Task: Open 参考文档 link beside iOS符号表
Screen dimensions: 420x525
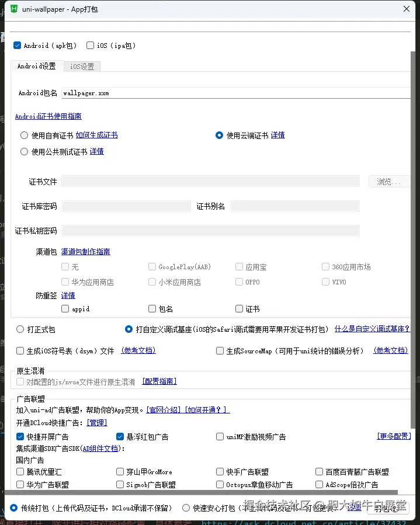Action: [138, 350]
